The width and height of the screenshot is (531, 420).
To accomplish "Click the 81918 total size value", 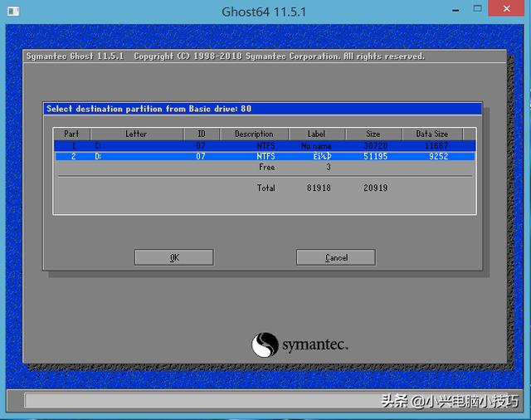I will [x=319, y=188].
